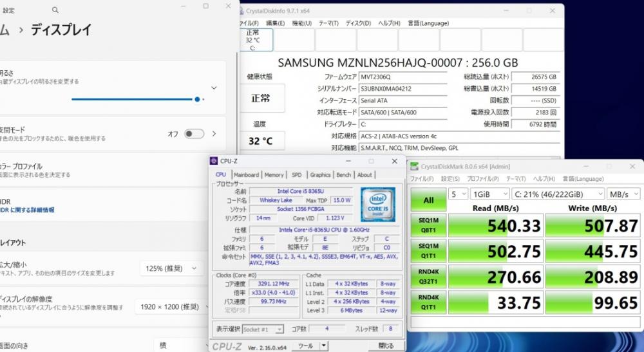Switch to the About tab in CPU-Z
Image resolution: width=644 pixels, height=352 pixels.
365,175
